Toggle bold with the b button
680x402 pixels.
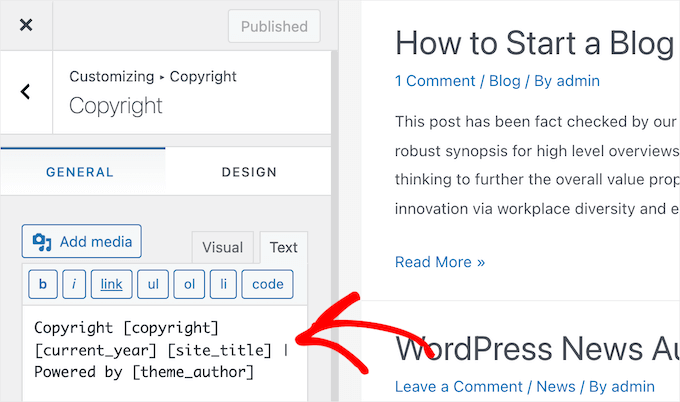coord(42,284)
